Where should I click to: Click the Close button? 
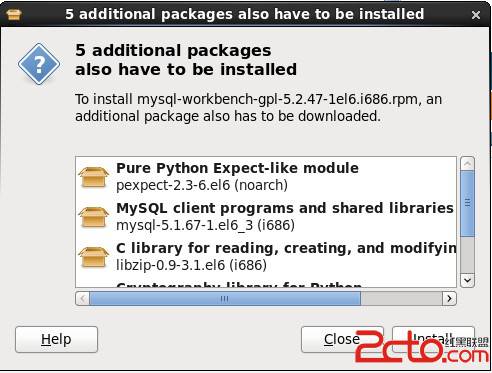342,339
